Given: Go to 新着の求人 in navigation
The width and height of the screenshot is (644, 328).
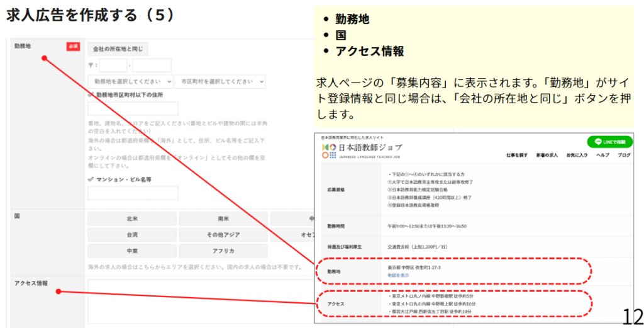Looking at the screenshot, I should click(x=547, y=155).
